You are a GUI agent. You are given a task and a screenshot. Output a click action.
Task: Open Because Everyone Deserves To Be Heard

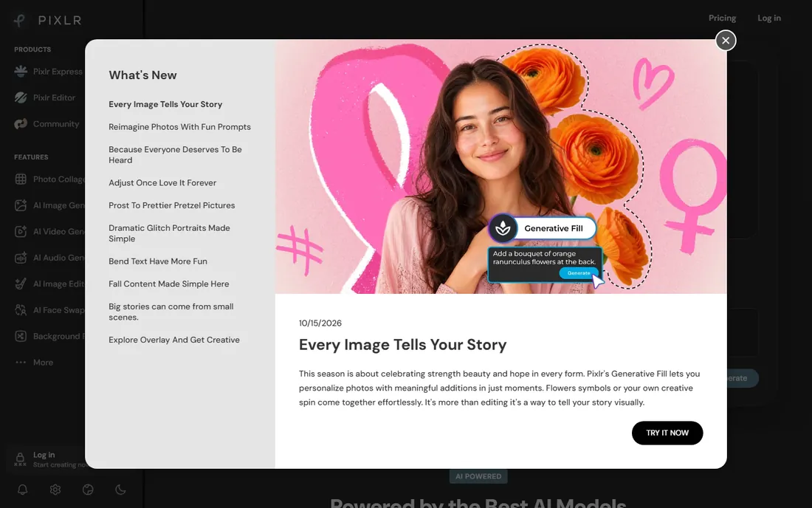pyautogui.click(x=175, y=155)
